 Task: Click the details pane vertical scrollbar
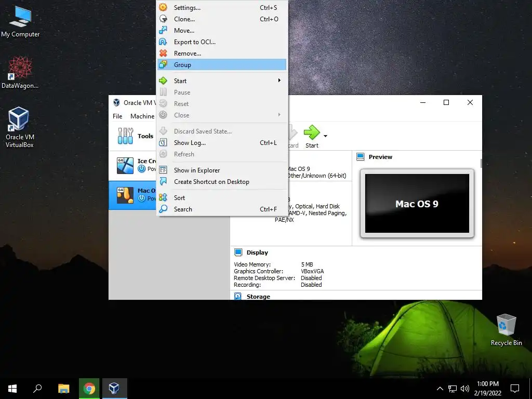point(481,163)
